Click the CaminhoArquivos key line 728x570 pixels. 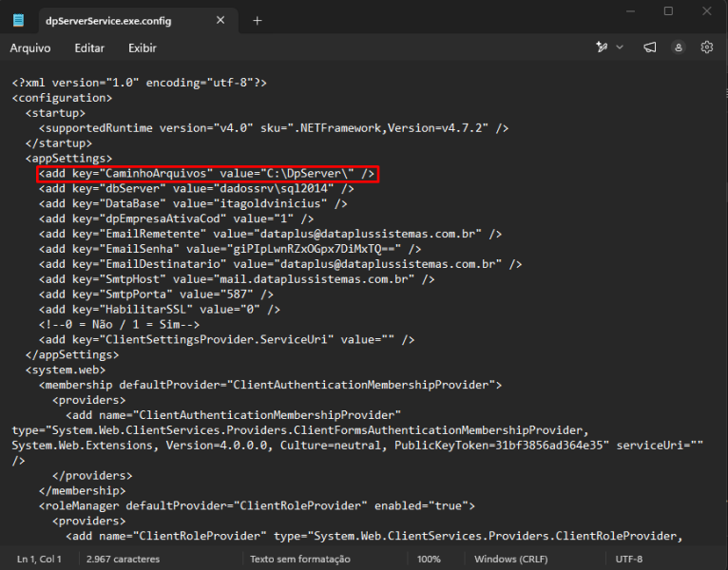(x=207, y=174)
